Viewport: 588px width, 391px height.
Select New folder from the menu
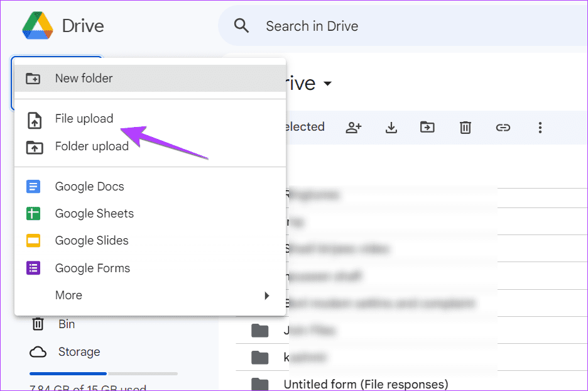(84, 78)
